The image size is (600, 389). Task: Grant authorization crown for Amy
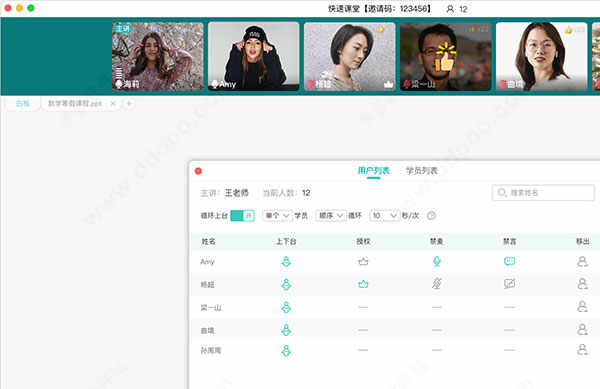pyautogui.click(x=363, y=262)
